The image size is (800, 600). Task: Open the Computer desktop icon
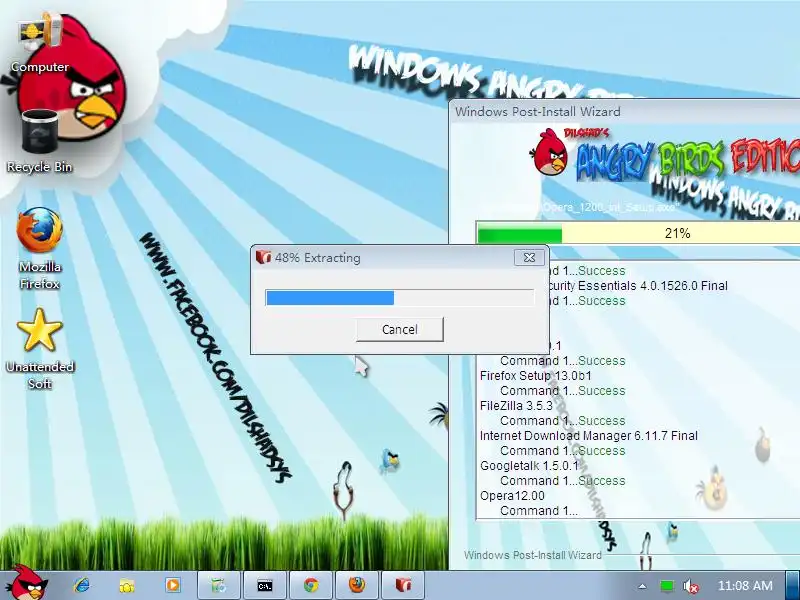(x=40, y=43)
